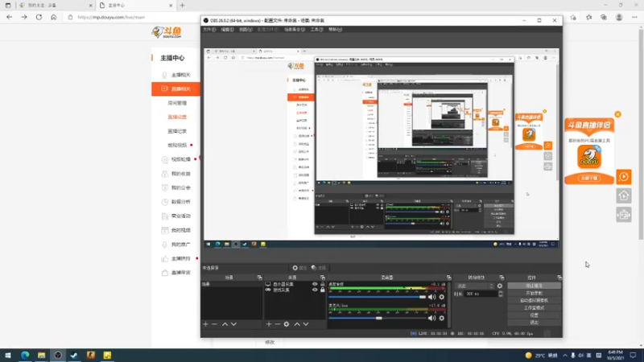Expand 我的公会 in the sidebar
The height and width of the screenshot is (362, 644).
tap(175, 187)
